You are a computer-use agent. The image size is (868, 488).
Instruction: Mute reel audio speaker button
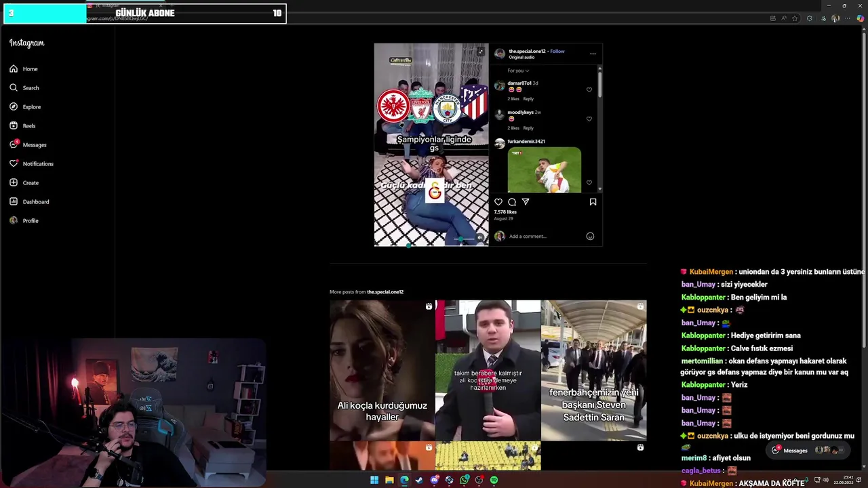480,238
